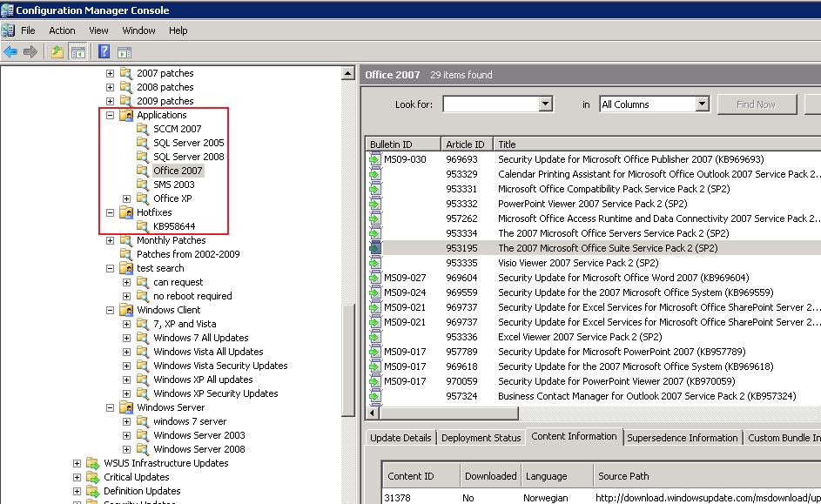This screenshot has height=504, width=821.
Task: Click the Downloaded column header
Action: pos(491,476)
